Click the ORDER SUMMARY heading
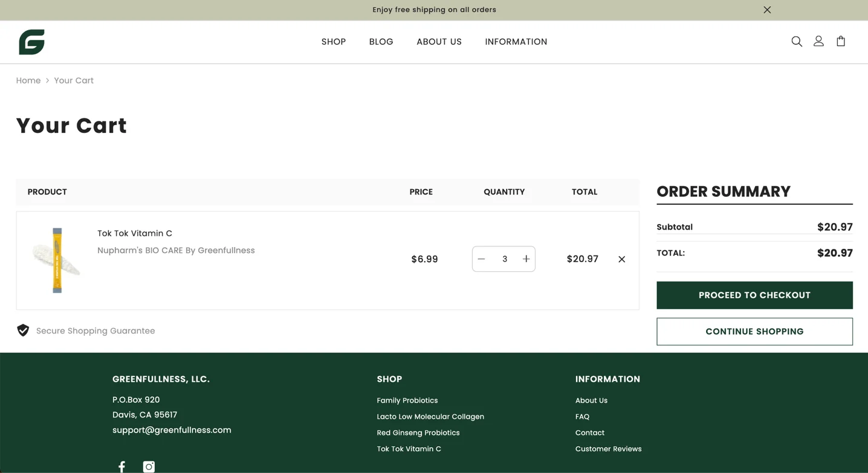The height and width of the screenshot is (473, 868). pos(724,191)
